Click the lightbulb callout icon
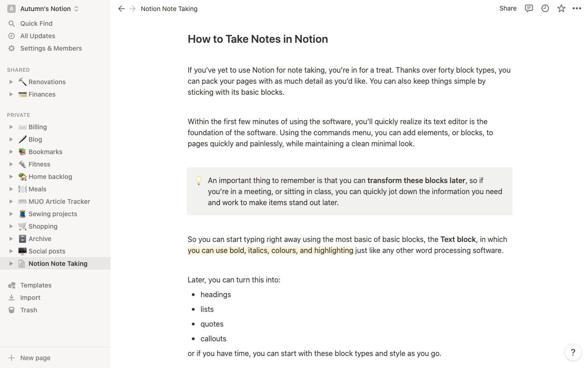 tap(199, 181)
